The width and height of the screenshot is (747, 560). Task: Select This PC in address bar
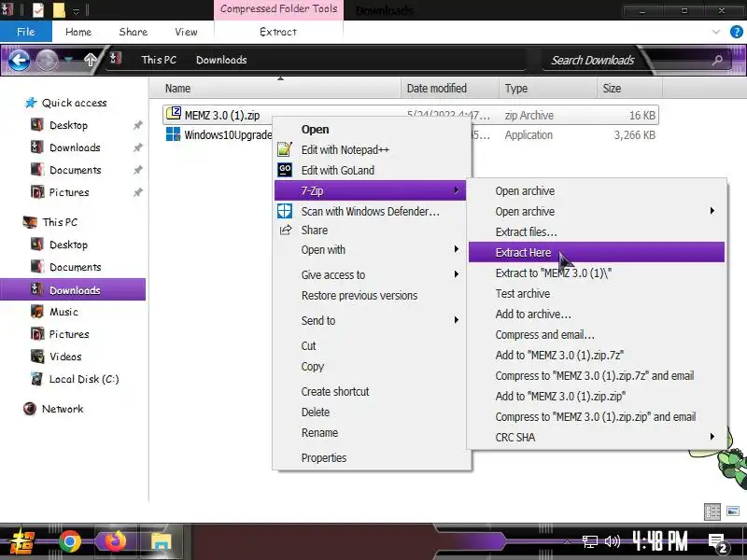159,60
